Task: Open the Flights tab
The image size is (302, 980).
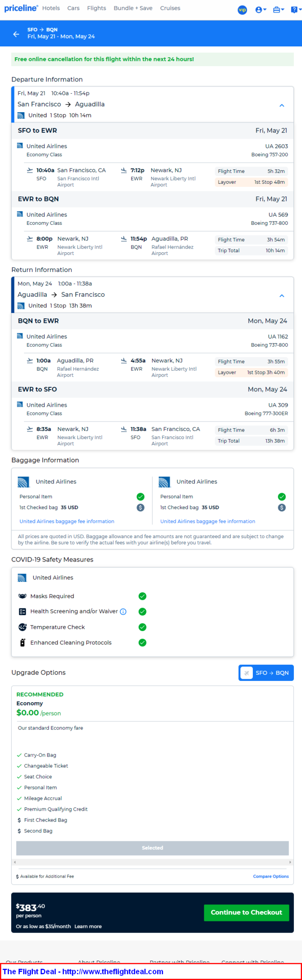Action: [96, 8]
